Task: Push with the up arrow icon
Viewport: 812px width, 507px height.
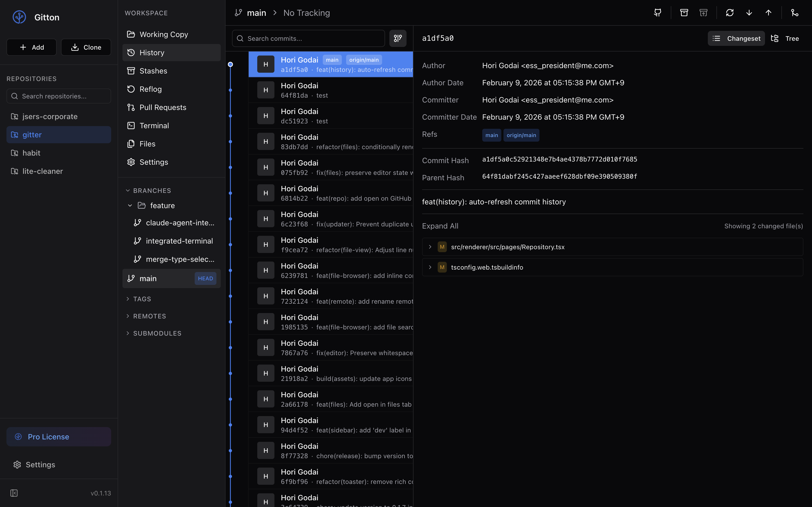Action: 769,13
